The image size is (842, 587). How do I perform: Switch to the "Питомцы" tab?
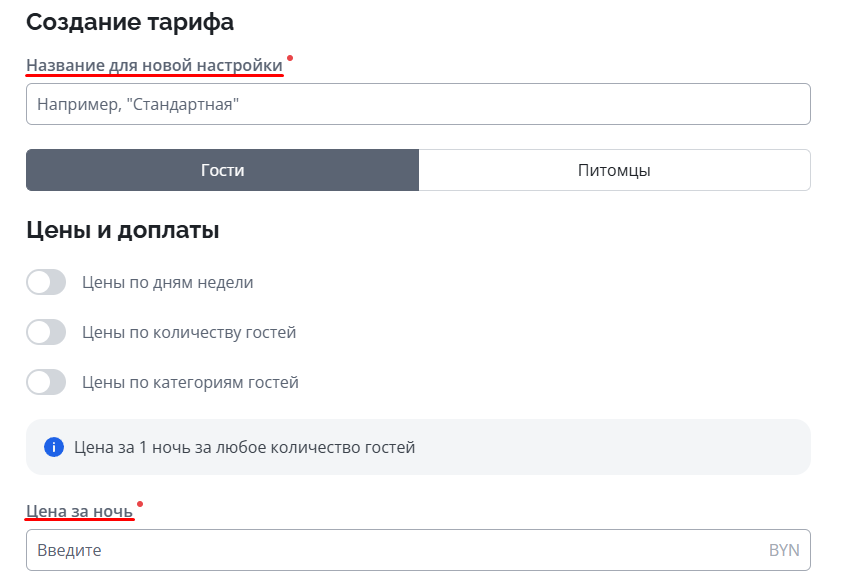(x=614, y=170)
